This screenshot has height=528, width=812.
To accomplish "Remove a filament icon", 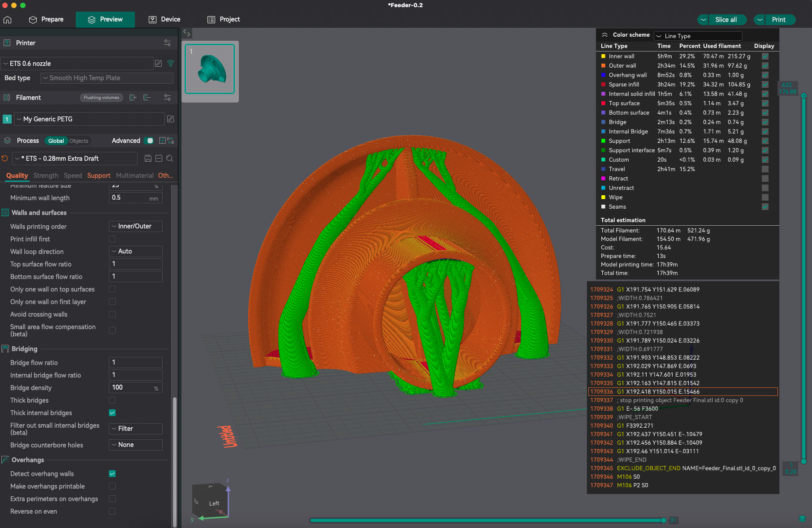I will pyautogui.click(x=147, y=98).
